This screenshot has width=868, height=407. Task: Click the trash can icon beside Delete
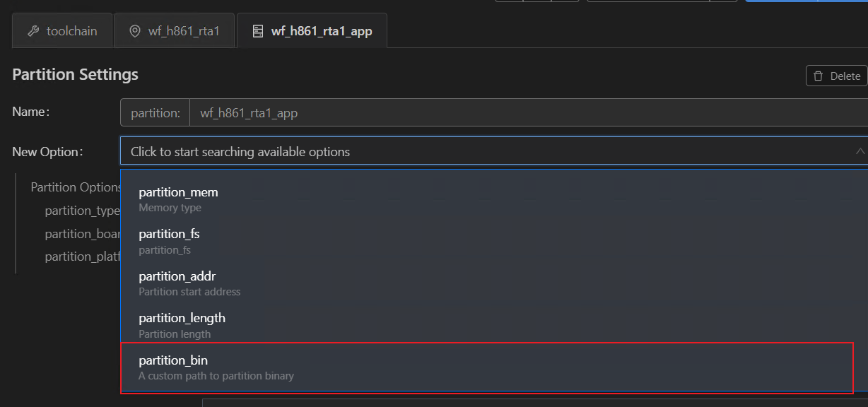tap(819, 76)
